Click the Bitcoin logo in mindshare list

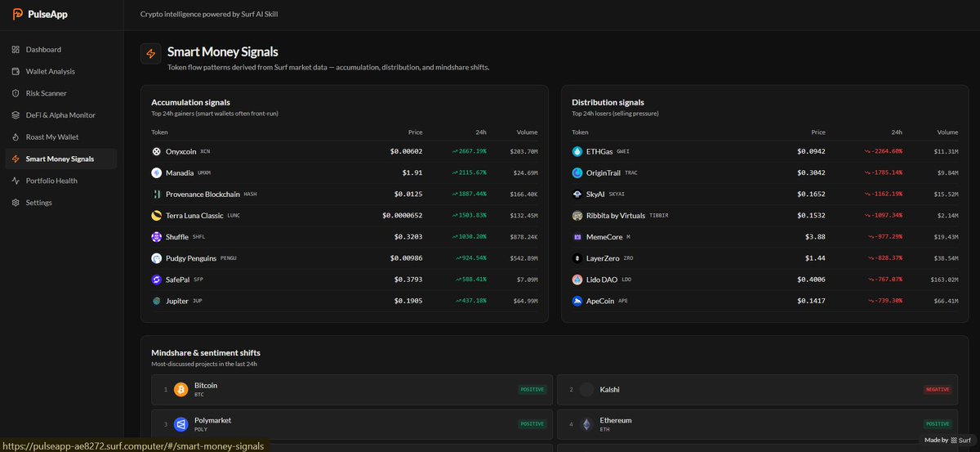tap(180, 390)
